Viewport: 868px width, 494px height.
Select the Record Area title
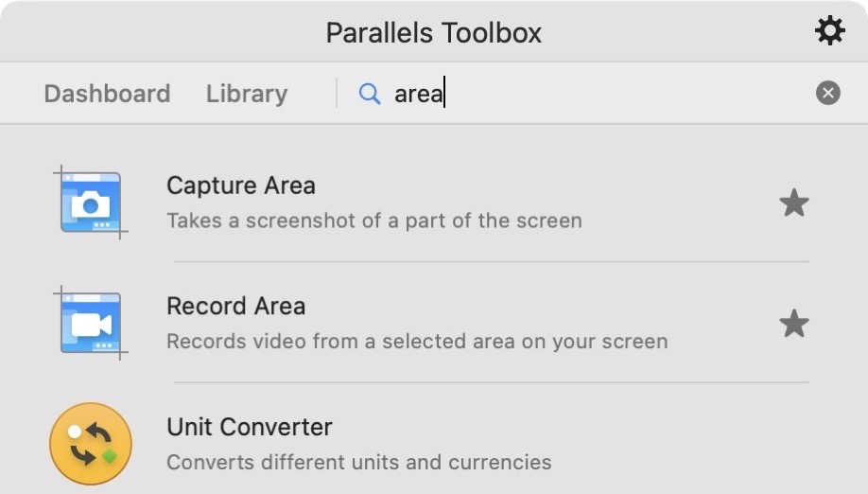[235, 307]
